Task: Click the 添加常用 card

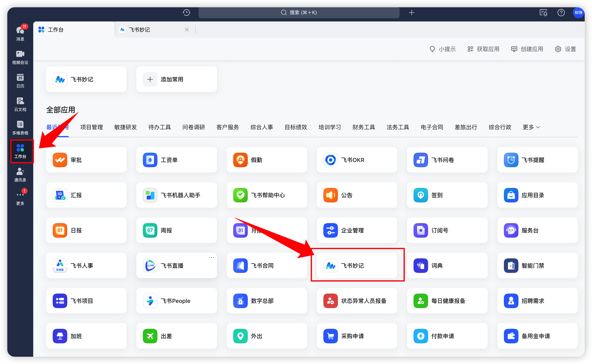Action: pos(176,79)
